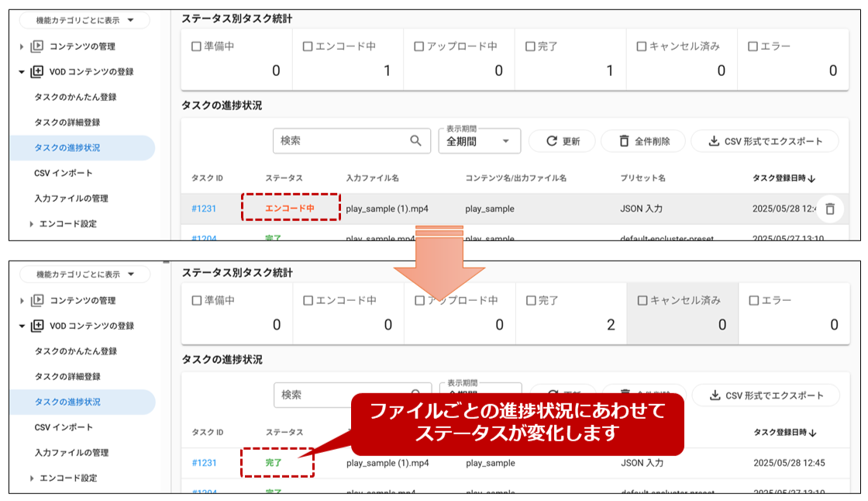Tick 完了 checkbox in upper screenshot
This screenshot has width=868, height=501.
(530, 47)
